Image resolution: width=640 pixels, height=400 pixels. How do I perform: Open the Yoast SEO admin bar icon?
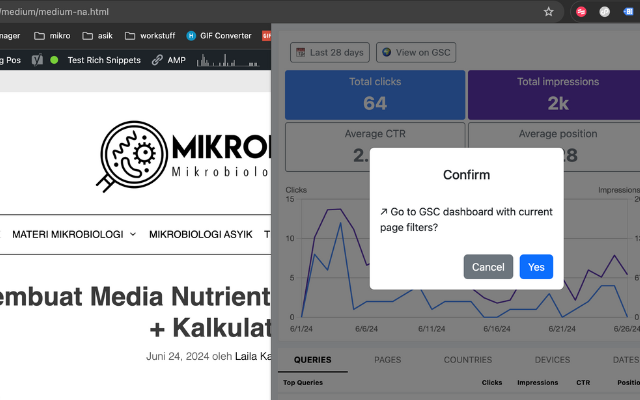[x=37, y=60]
